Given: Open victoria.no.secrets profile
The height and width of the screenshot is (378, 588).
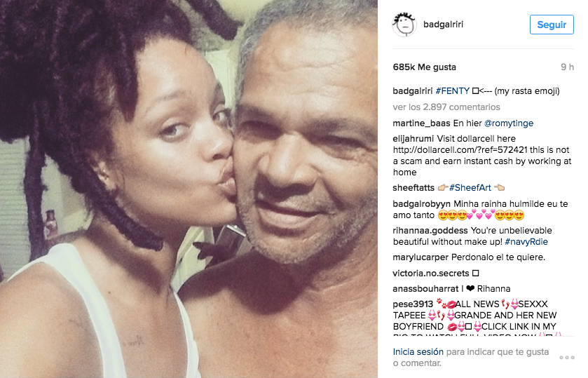Looking at the screenshot, I should click(x=430, y=274).
